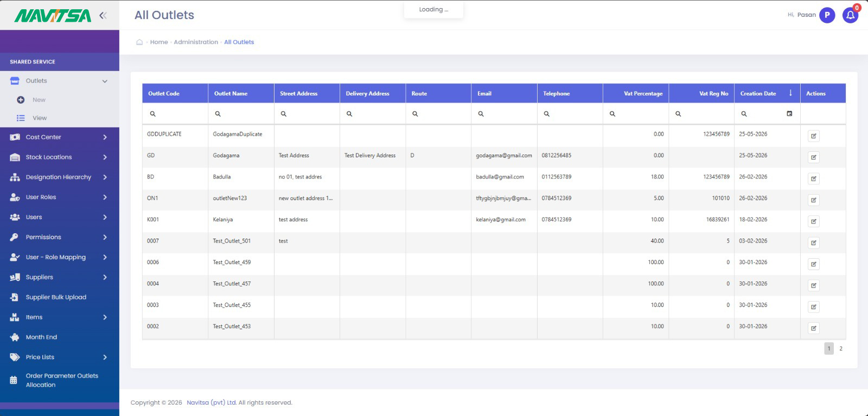This screenshot has width=868, height=416.
Task: Edit Test_Outlet_455 via action icon
Action: (x=813, y=307)
